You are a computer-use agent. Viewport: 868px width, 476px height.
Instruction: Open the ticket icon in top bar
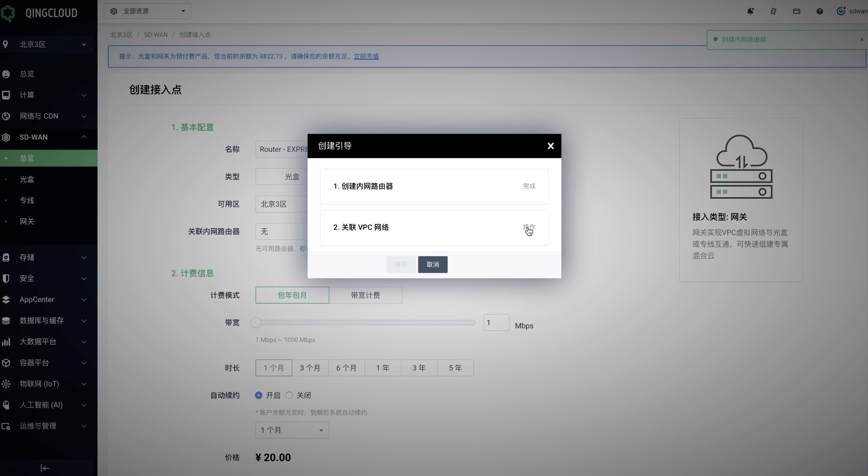[x=773, y=11]
